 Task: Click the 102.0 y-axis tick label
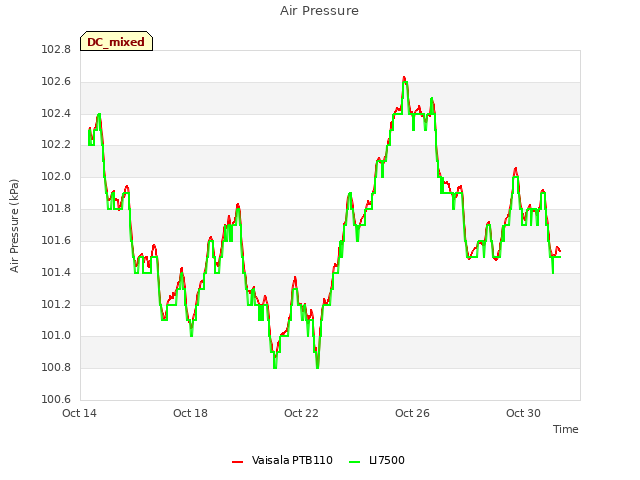[x=56, y=177]
